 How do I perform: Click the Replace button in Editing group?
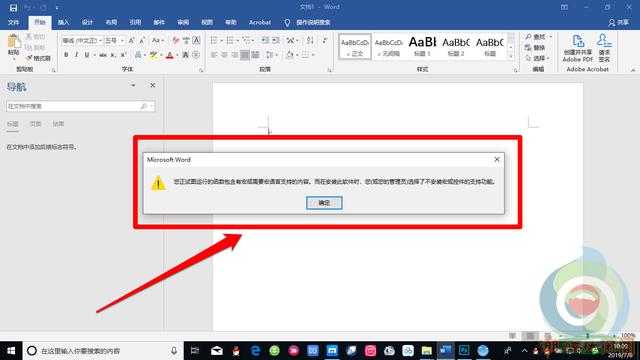[x=535, y=47]
